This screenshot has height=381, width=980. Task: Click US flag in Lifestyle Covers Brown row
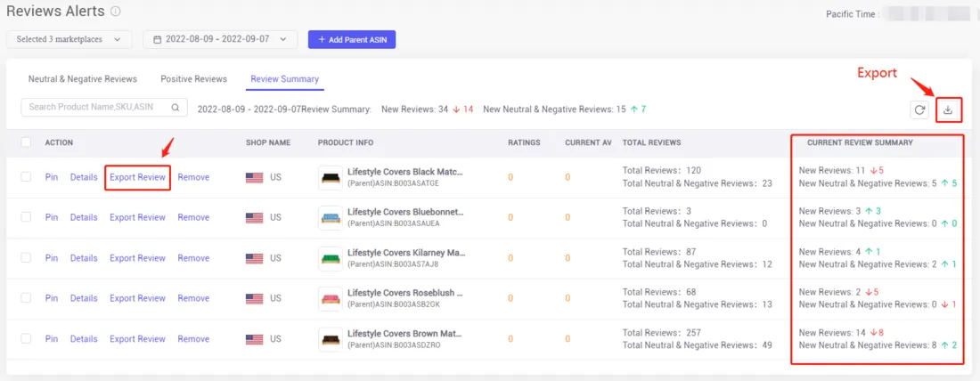[255, 339]
